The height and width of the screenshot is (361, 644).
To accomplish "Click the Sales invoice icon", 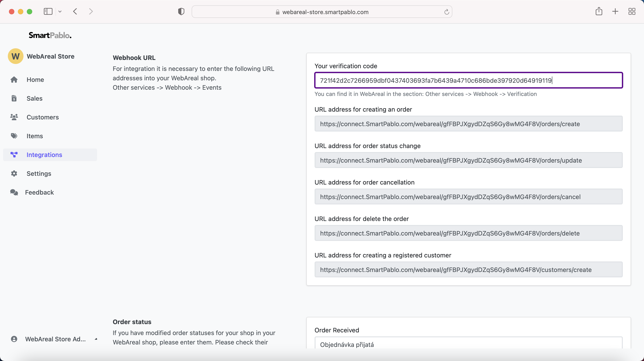I will click(x=14, y=98).
